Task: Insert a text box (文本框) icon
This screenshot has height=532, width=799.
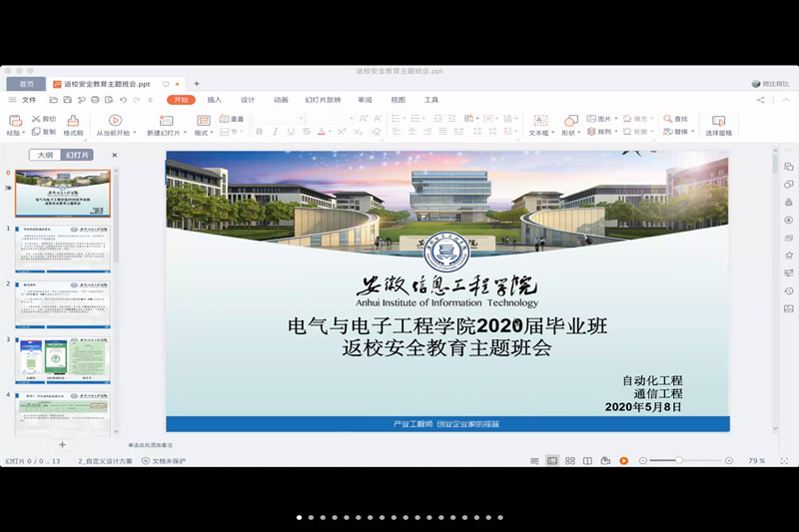Action: (538, 121)
